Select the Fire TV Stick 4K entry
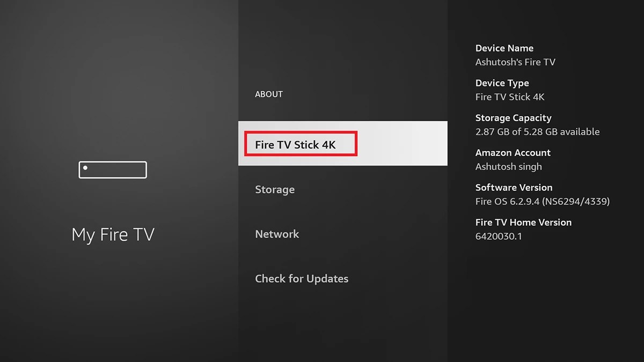The image size is (644, 362). point(299,144)
